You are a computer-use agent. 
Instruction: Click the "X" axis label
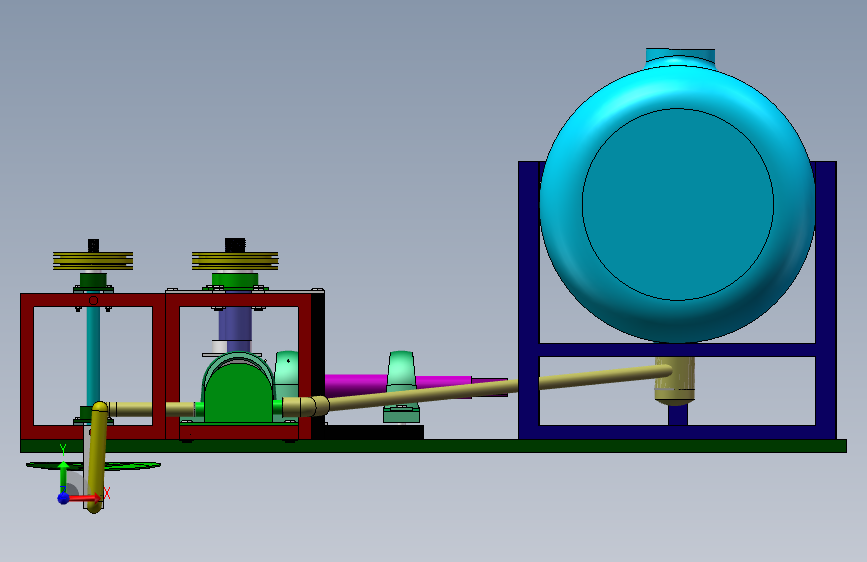pyautogui.click(x=107, y=493)
